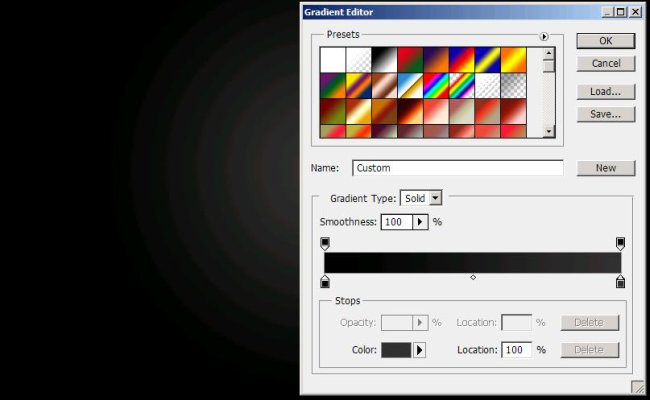
Task: Select the Chrome gradient preset
Action: click(x=410, y=86)
